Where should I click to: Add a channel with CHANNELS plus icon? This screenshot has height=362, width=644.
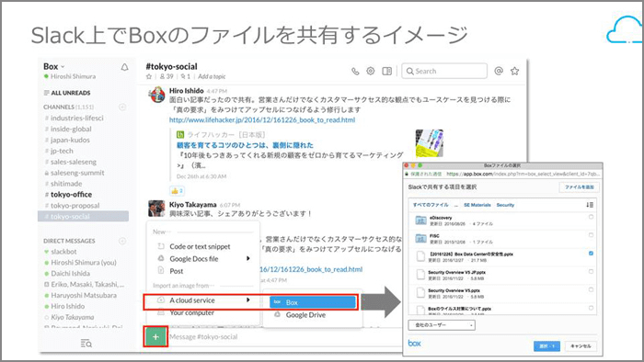click(122, 107)
